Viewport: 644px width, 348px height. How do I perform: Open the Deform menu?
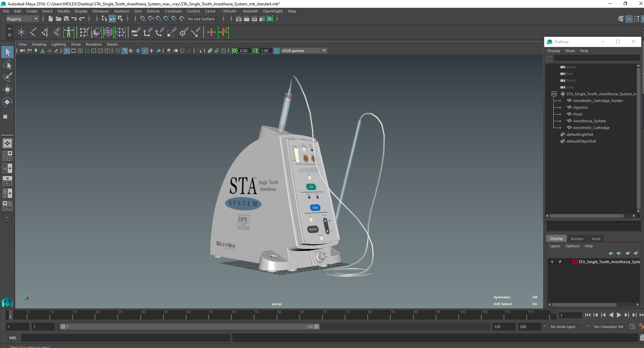point(153,11)
